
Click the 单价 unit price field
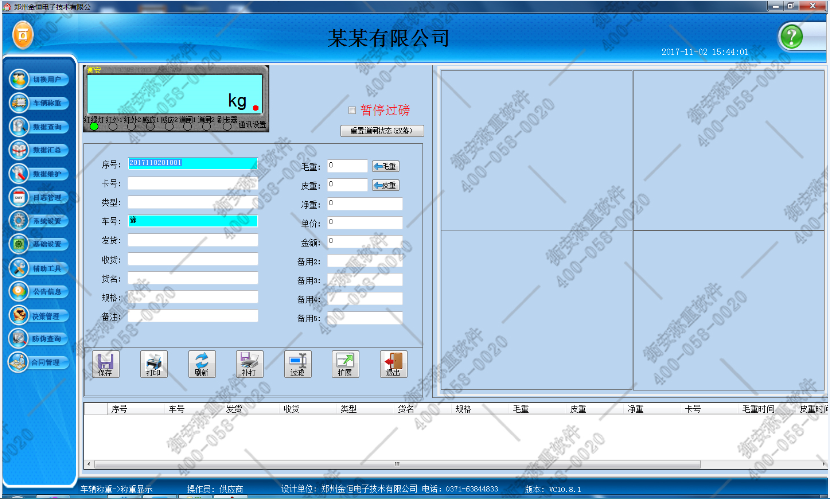pyautogui.click(x=365, y=223)
